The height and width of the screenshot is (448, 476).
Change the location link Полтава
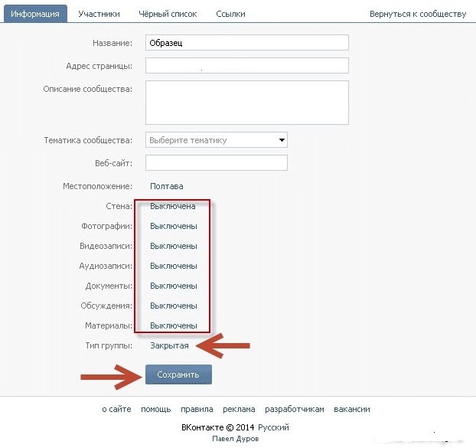point(167,186)
